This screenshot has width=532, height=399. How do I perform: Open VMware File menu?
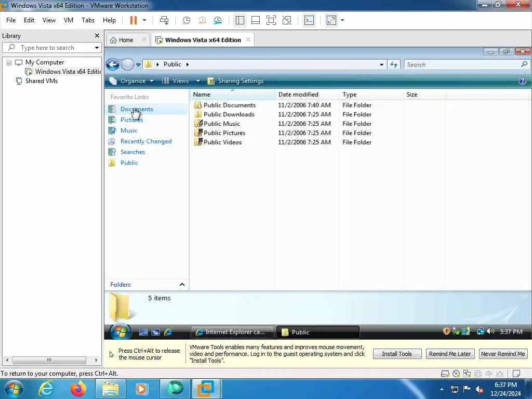point(11,20)
